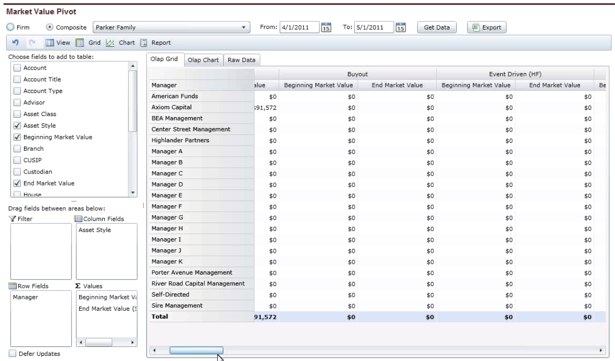Check the Account Type checkbox
615x361 pixels.
pyautogui.click(x=17, y=91)
